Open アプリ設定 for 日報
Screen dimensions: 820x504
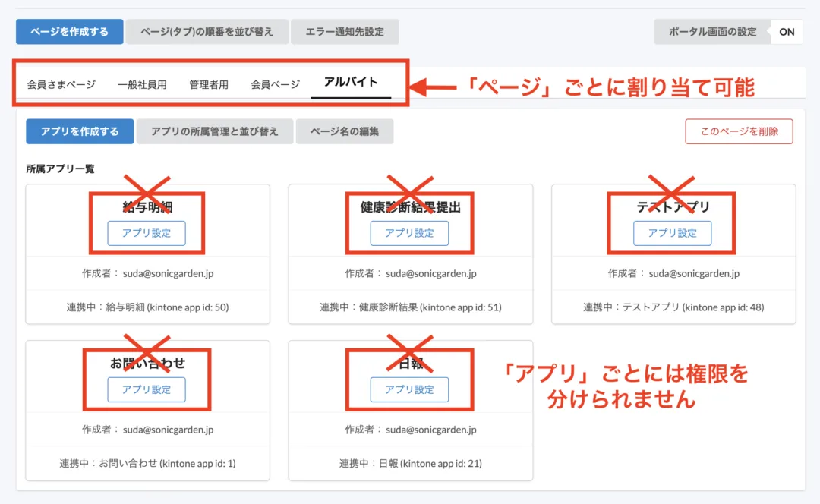coord(409,389)
